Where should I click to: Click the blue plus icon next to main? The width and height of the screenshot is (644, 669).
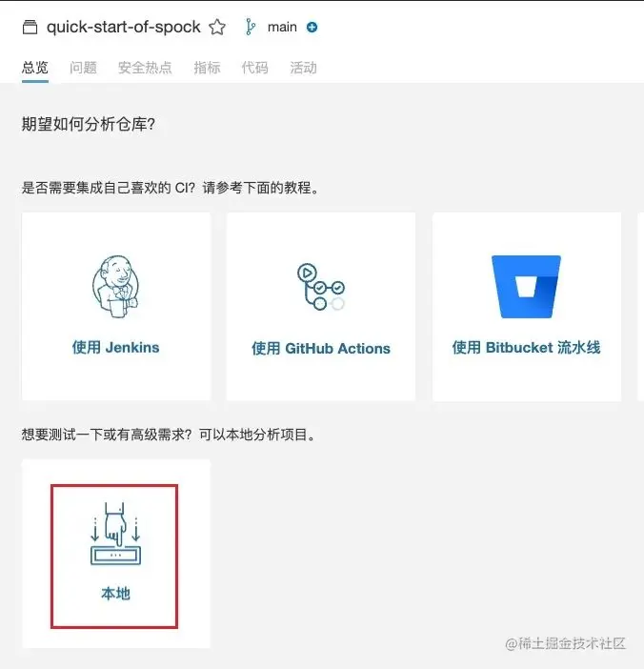(x=312, y=28)
